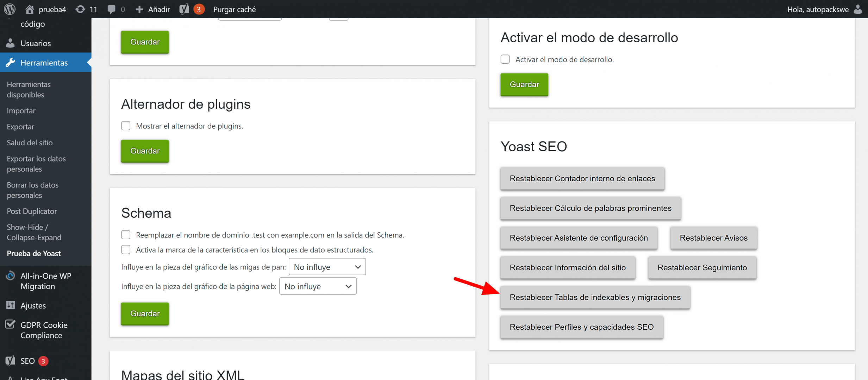Click the Ajustes settings icon

click(x=11, y=305)
